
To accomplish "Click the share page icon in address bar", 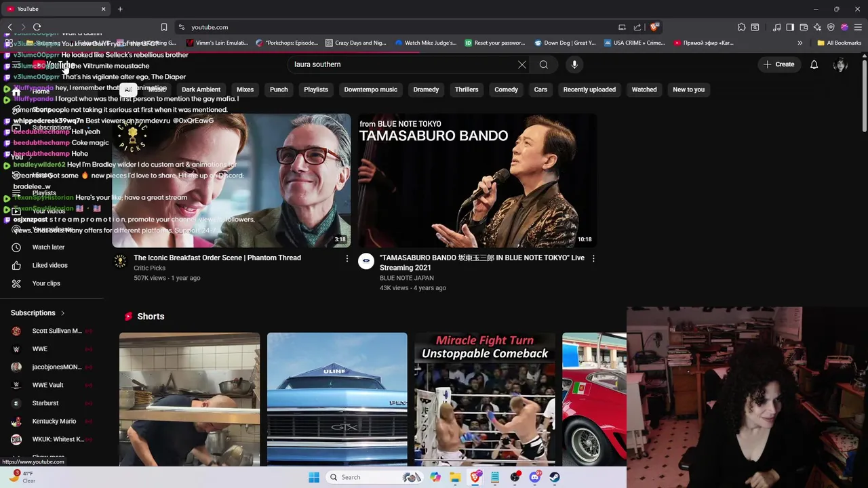I will pyautogui.click(x=637, y=27).
